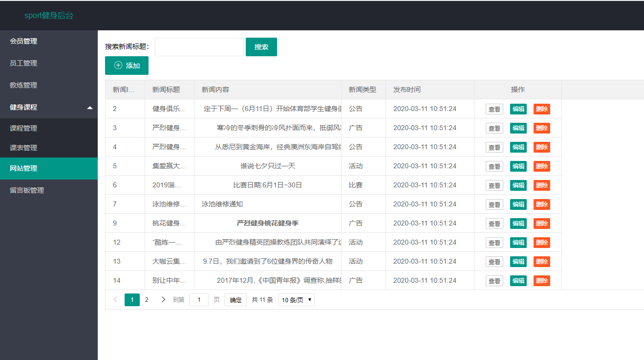
Task: Open 教练管理 in sidebar
Action: tap(49, 85)
